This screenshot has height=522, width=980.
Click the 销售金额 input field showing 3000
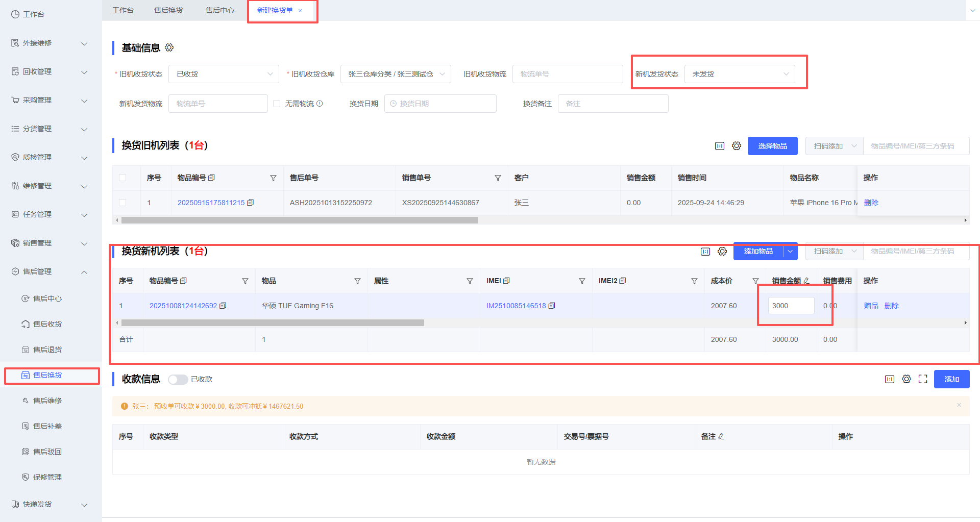click(x=791, y=306)
